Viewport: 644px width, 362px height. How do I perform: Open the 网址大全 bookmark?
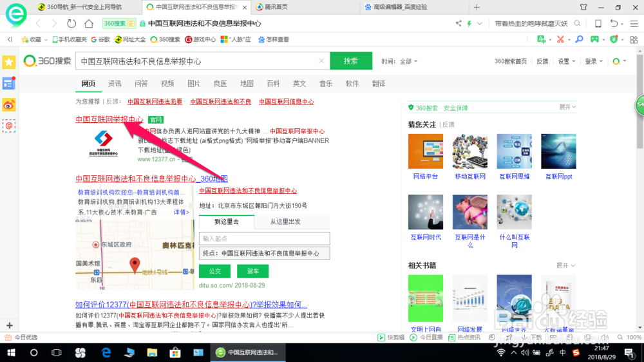click(130, 39)
